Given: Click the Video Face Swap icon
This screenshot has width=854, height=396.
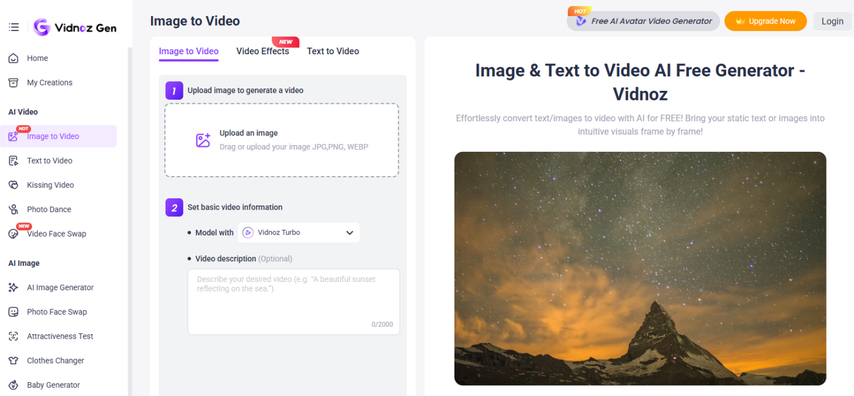Looking at the screenshot, I should 14,234.
